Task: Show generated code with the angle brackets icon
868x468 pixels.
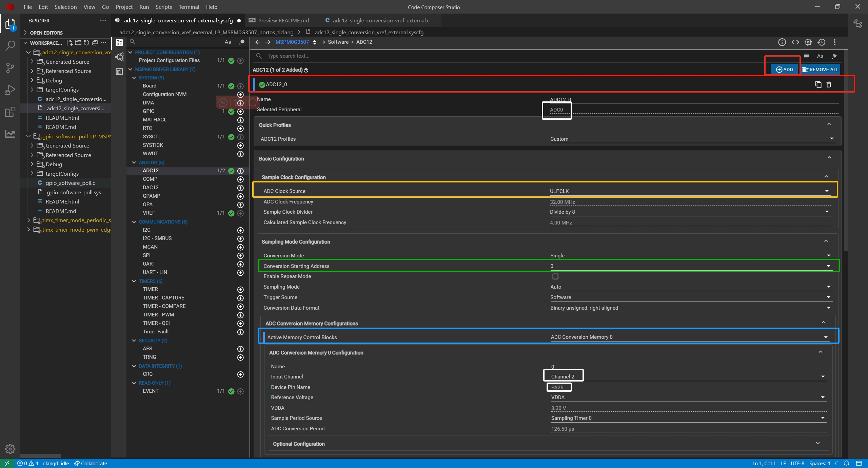Action: [x=795, y=42]
